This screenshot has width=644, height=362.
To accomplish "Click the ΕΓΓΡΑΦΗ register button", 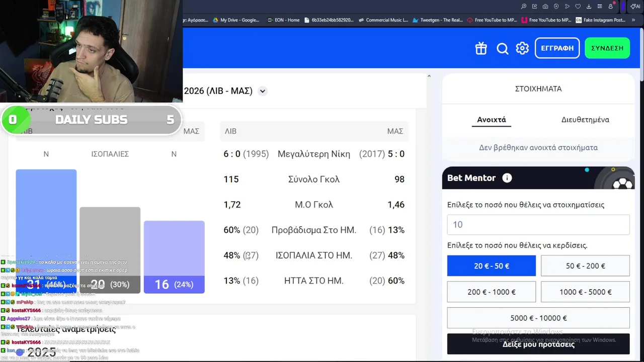I will [x=557, y=48].
